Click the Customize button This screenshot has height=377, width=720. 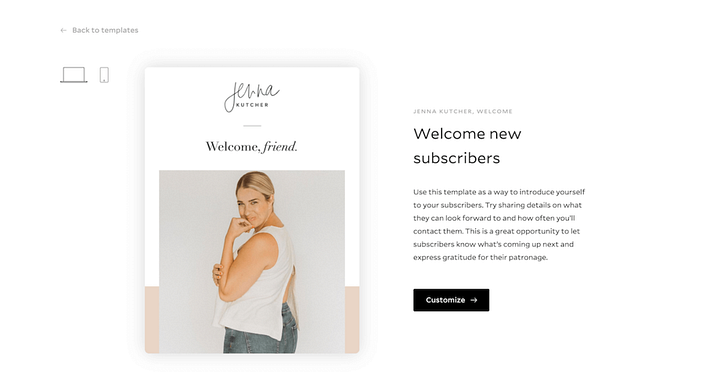click(x=451, y=300)
